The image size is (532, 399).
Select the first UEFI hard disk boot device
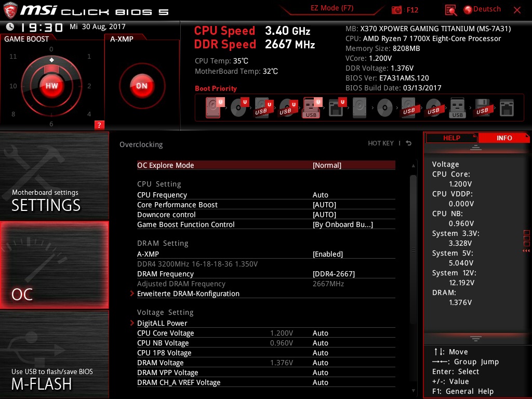click(x=215, y=108)
